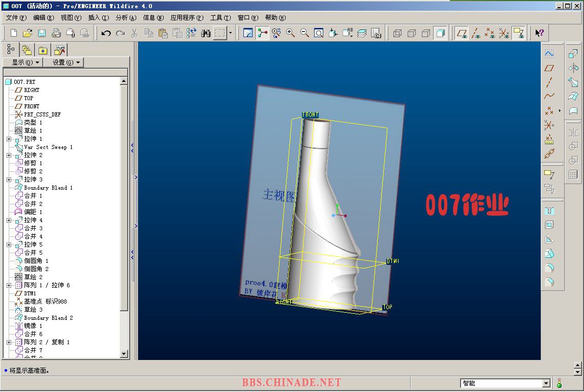Select the Extrude tool icon
The height and width of the screenshot is (392, 584).
573,53
